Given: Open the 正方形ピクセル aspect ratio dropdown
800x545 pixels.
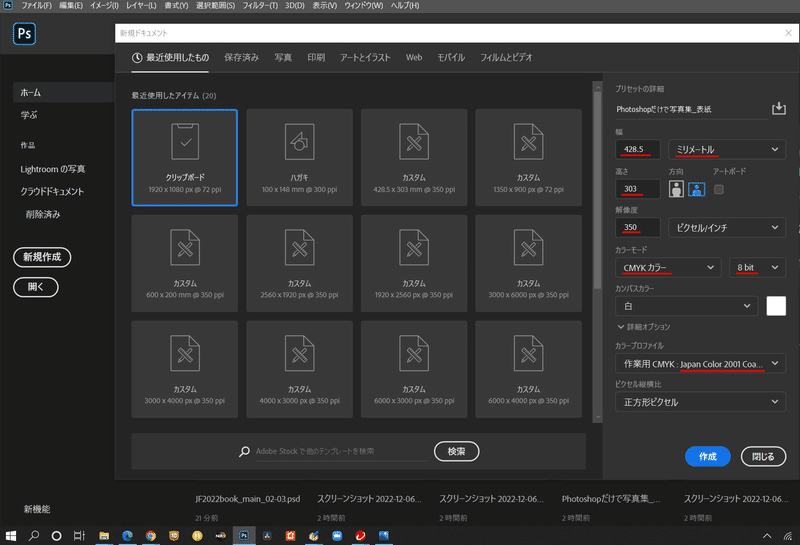Looking at the screenshot, I should 700,402.
